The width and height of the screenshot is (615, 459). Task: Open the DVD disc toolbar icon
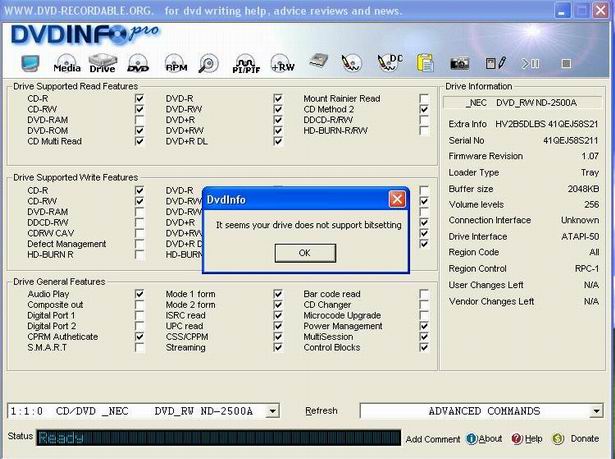(x=138, y=63)
